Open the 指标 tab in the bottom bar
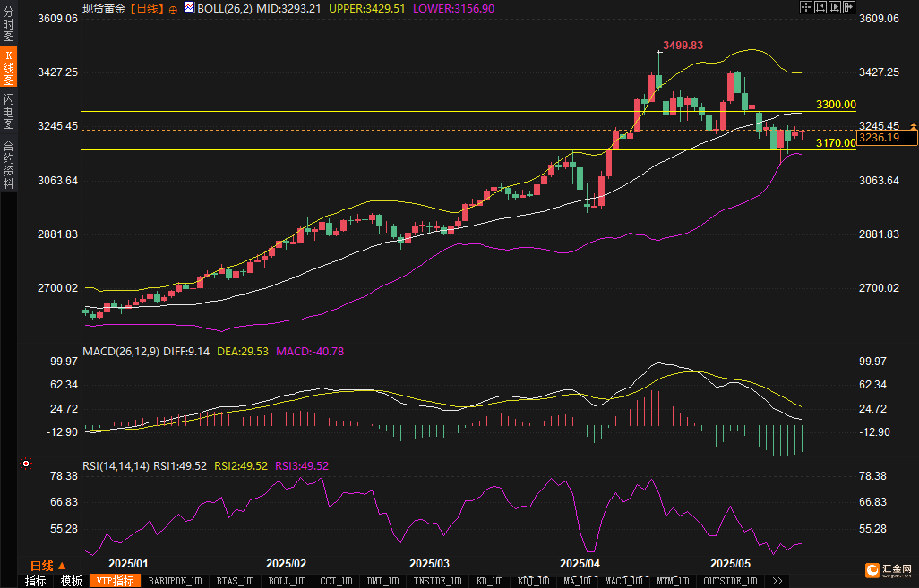The height and width of the screenshot is (588, 919). [x=35, y=581]
